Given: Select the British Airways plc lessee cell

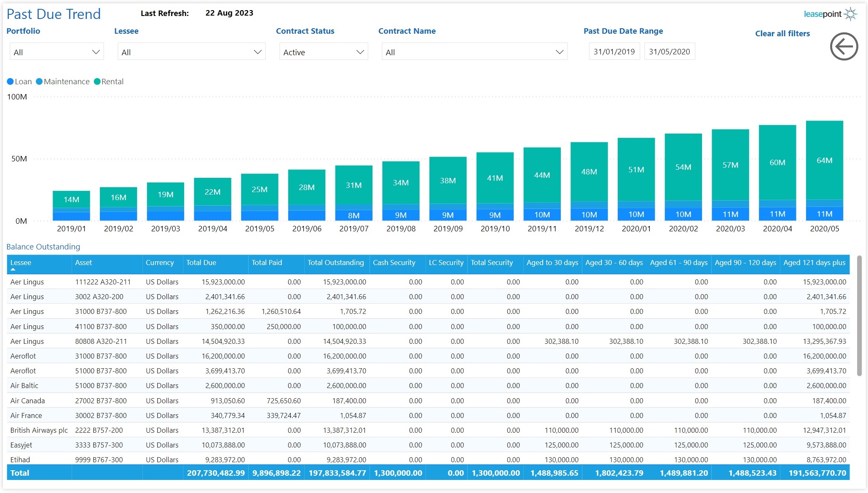Looking at the screenshot, I should [x=39, y=430].
